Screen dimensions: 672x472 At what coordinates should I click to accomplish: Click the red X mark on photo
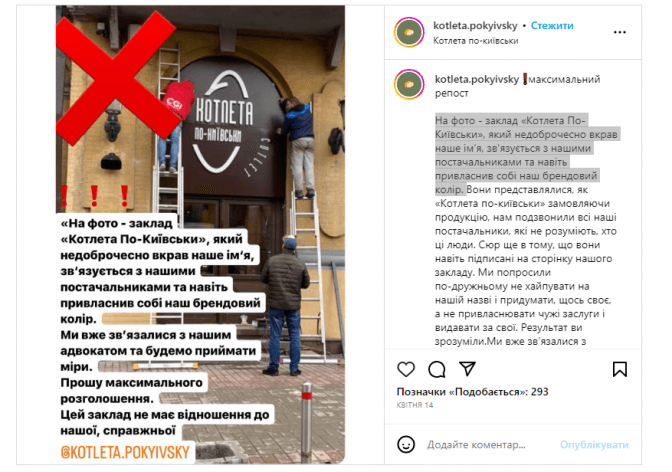(116, 77)
